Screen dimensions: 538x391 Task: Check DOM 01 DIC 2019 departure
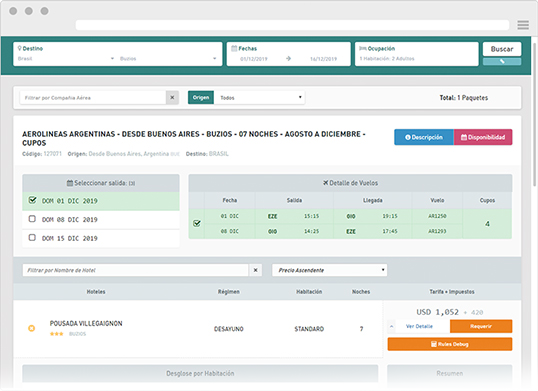click(32, 200)
